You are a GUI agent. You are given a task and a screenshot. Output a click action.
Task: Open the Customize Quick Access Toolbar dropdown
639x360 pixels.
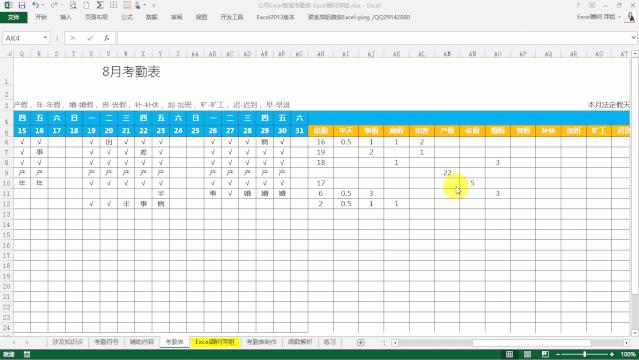tap(154, 5)
